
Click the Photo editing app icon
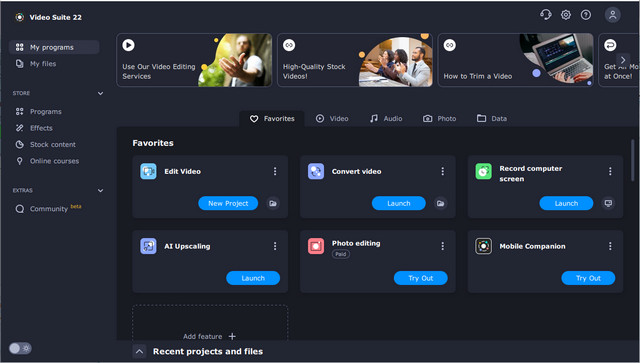click(x=316, y=246)
